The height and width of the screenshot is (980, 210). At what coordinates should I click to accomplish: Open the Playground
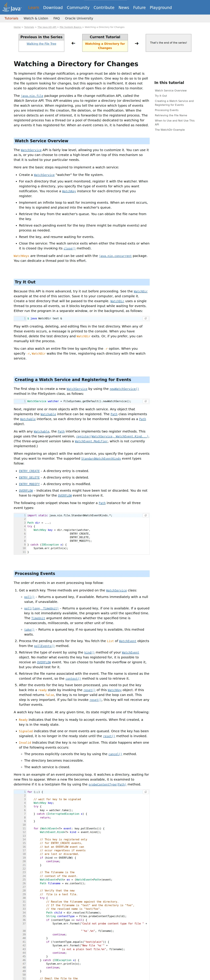pos(161,8)
